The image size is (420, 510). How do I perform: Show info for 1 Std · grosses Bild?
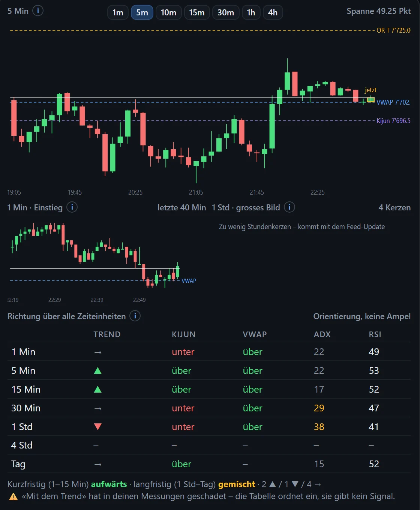289,207
